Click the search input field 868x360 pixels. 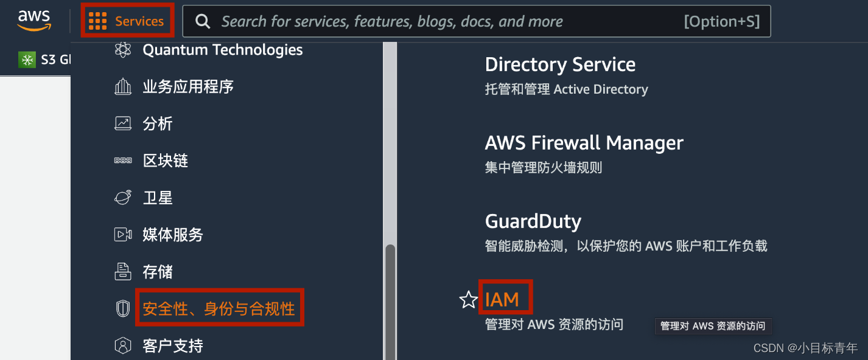[x=426, y=21]
